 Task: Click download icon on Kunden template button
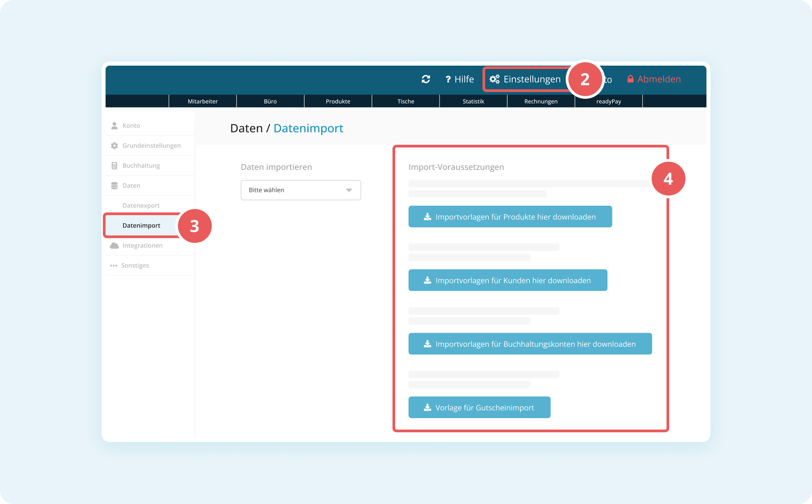click(428, 280)
